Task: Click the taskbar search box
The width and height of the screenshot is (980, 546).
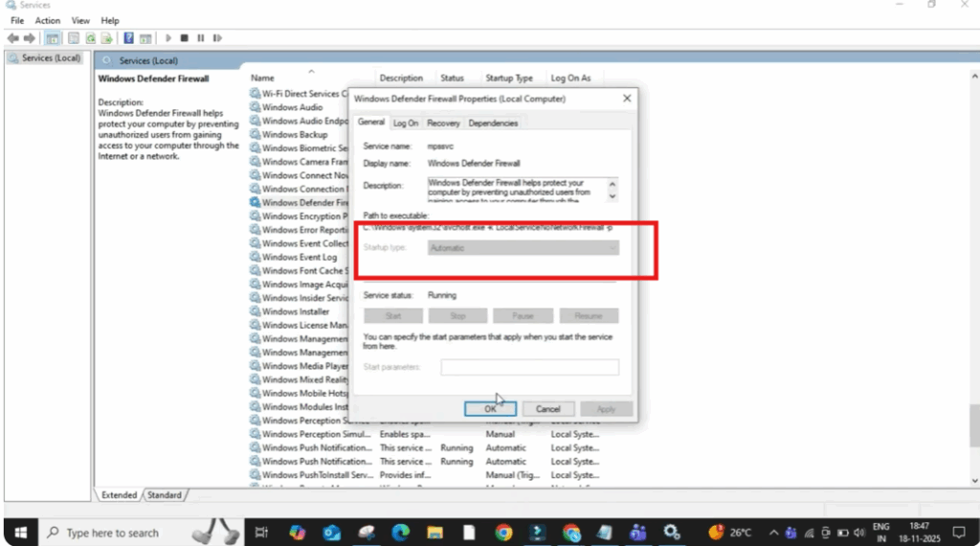Action: [x=141, y=533]
